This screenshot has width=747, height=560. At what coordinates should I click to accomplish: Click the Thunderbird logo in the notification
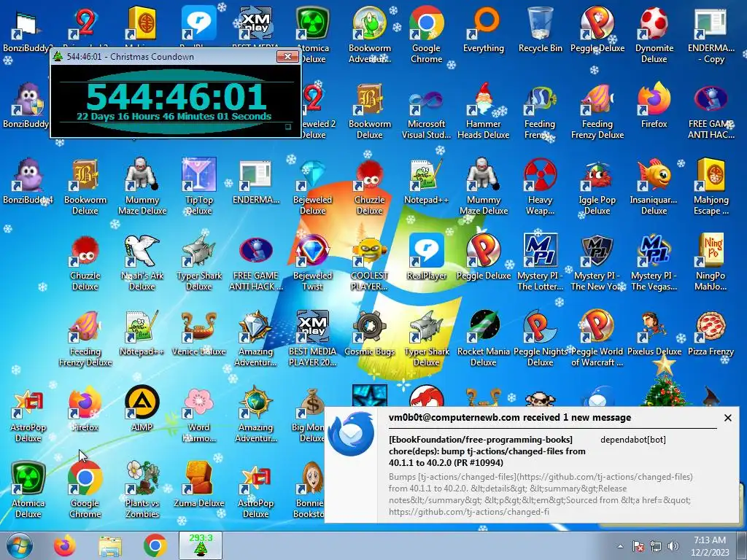351,434
